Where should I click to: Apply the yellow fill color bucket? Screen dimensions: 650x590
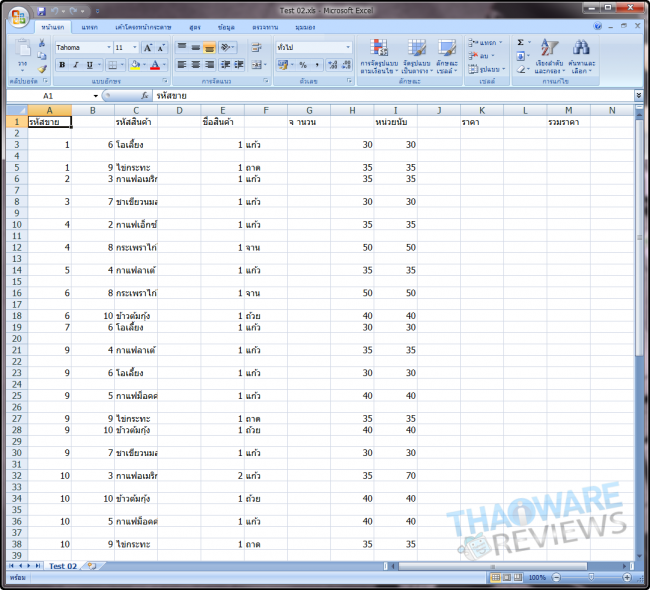(x=135, y=65)
